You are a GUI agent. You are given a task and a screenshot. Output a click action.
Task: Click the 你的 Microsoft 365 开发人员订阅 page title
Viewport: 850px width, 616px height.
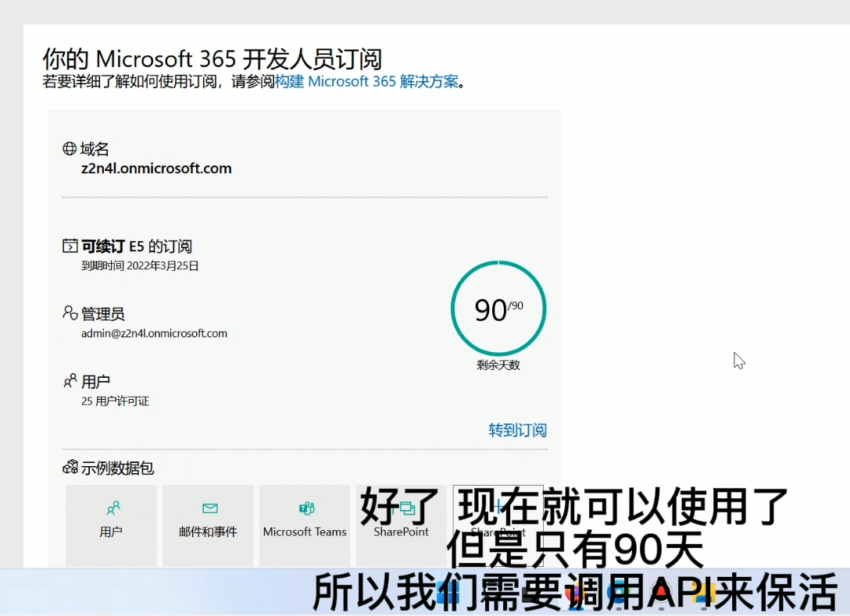click(x=212, y=59)
